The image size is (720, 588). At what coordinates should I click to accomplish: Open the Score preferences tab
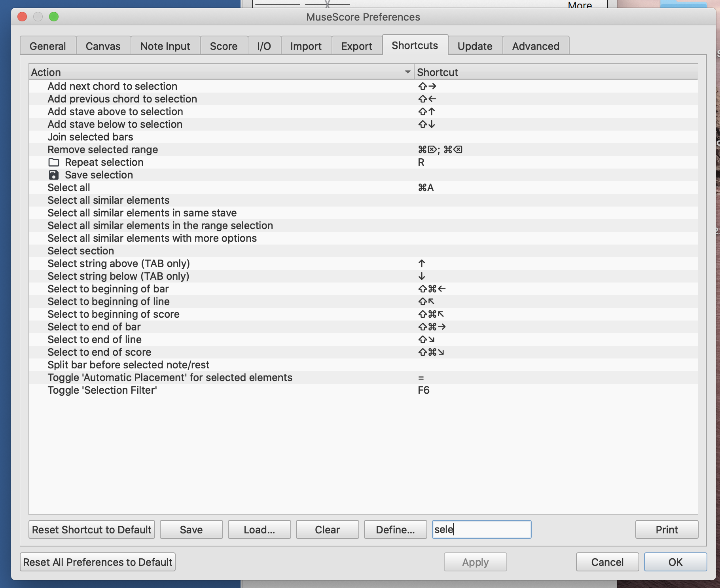pyautogui.click(x=224, y=46)
